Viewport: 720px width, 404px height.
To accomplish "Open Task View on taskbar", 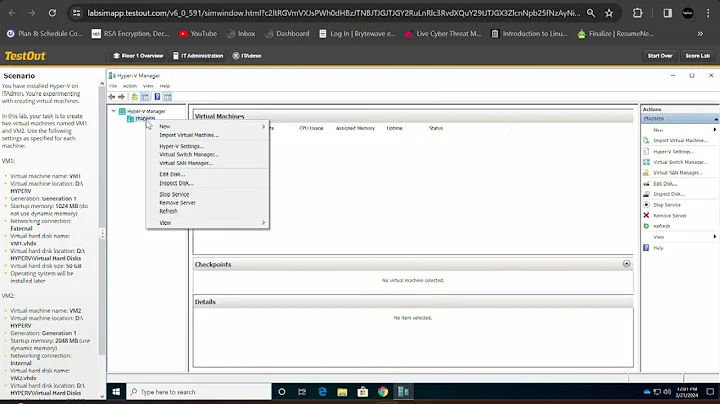I will click(302, 392).
